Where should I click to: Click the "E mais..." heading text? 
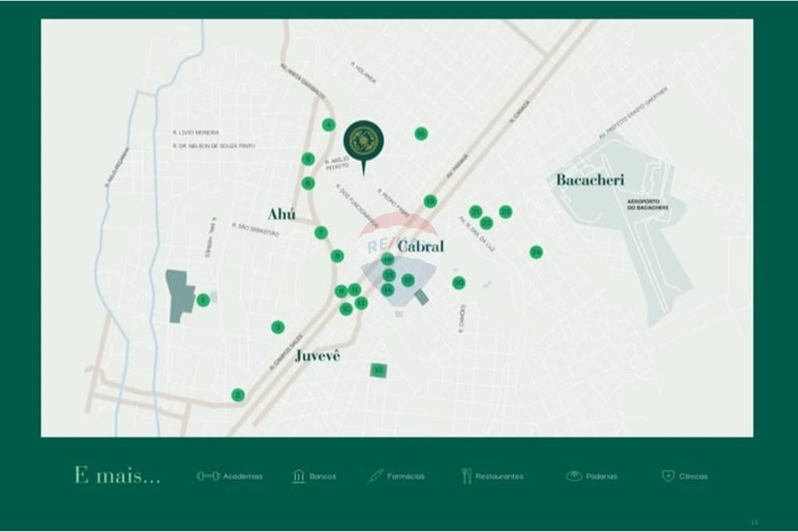117,476
